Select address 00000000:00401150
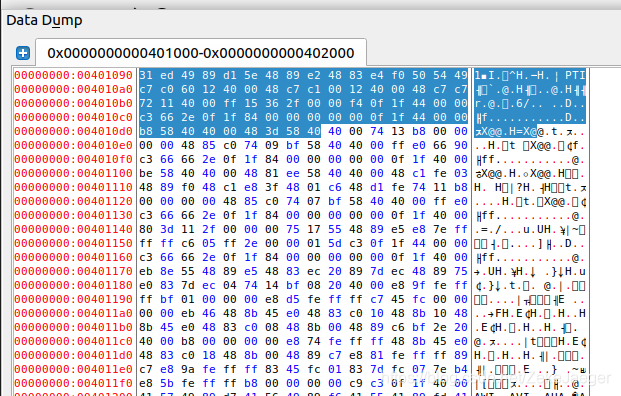The image size is (621, 396). [x=74, y=243]
